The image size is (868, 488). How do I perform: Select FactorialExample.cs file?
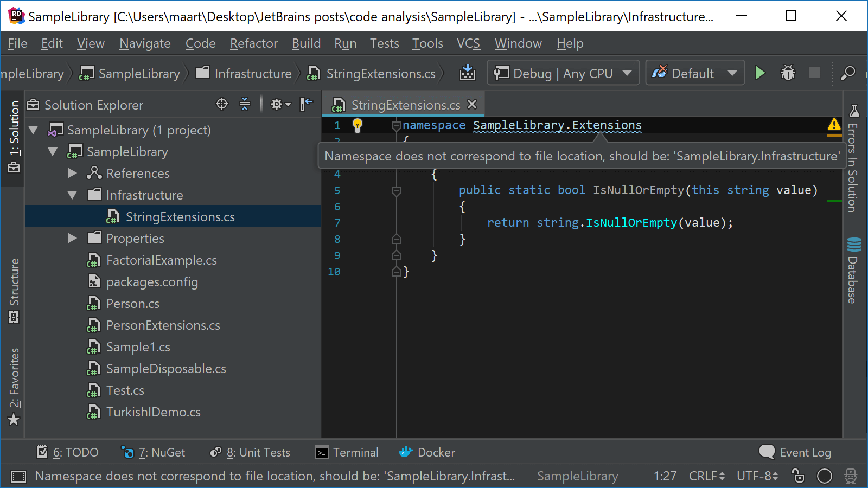coord(161,260)
